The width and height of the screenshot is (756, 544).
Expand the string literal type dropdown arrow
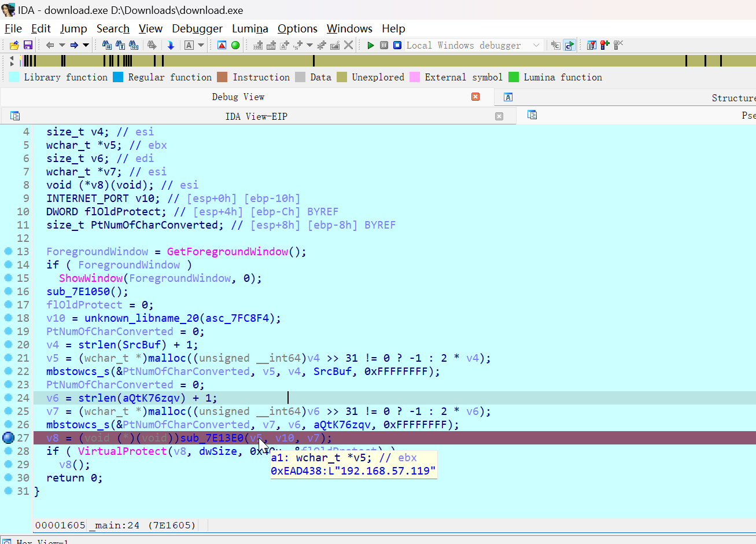[x=309, y=45]
